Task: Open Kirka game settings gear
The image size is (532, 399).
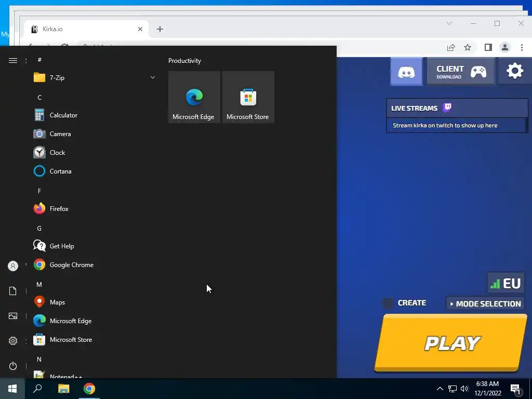Action: coord(515,72)
